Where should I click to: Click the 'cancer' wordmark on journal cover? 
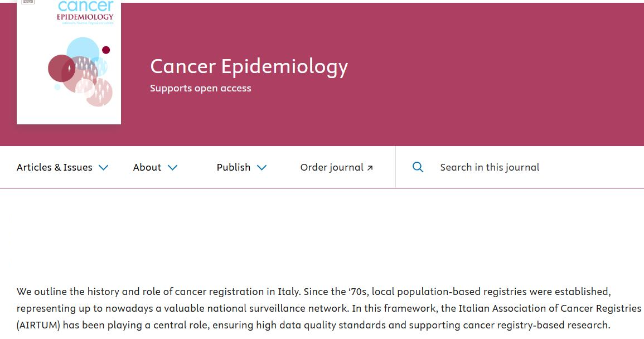85,6
